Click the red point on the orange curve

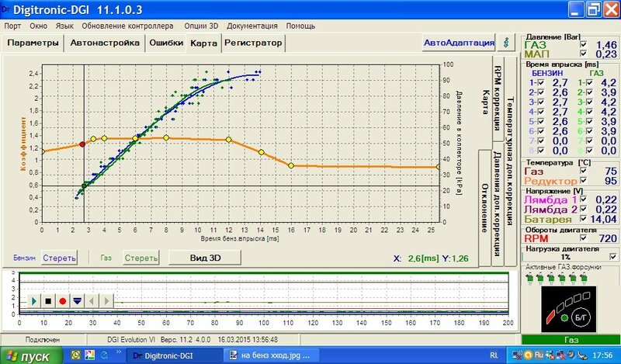[82, 144]
